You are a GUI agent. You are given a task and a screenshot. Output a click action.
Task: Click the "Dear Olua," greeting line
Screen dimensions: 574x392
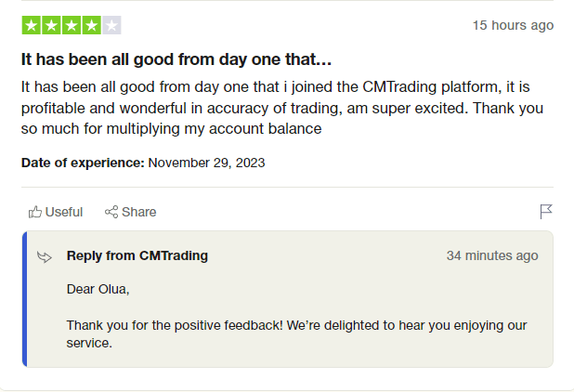click(98, 289)
